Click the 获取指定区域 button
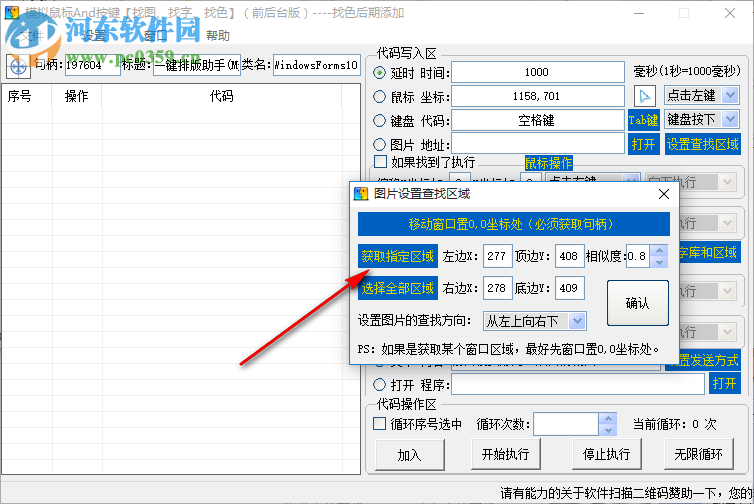754x504 pixels. pyautogui.click(x=398, y=256)
